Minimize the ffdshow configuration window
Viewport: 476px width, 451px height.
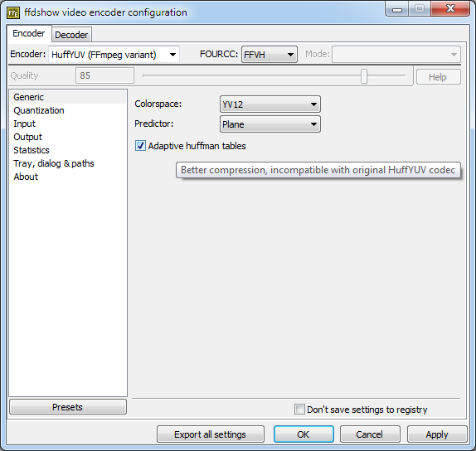(x=397, y=9)
